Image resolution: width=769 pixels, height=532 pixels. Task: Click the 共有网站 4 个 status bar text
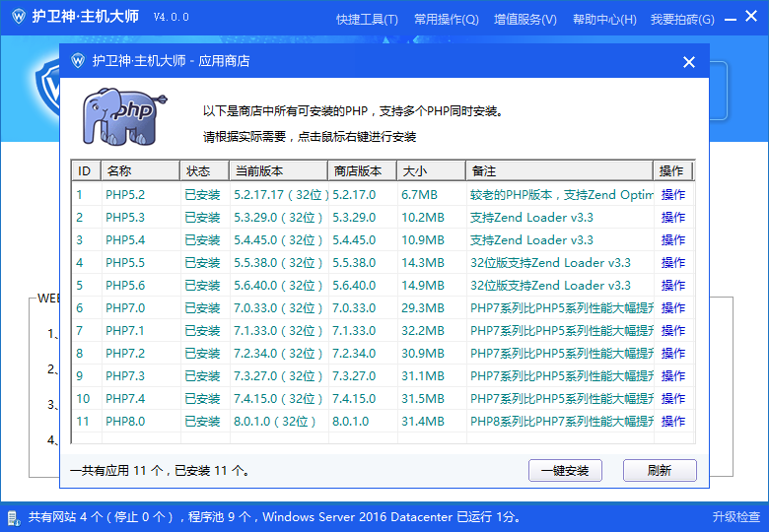pos(274,517)
